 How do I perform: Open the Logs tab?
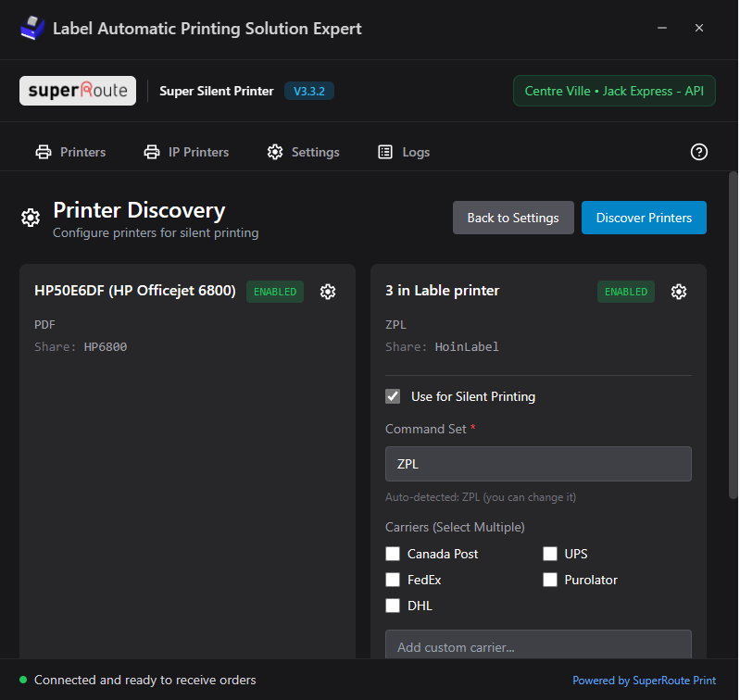(404, 152)
